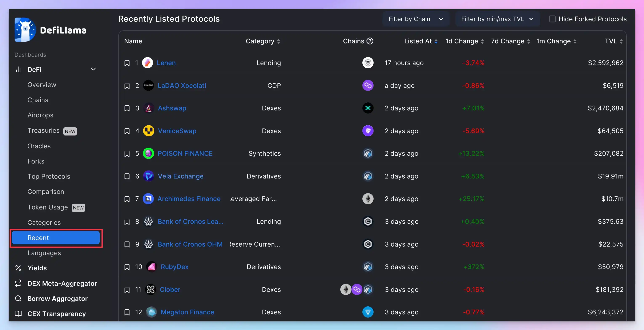Screen dimensions: 644x330
Task: Select the bookmark icon for Bank of Cronos Loa...
Action: (126, 221)
